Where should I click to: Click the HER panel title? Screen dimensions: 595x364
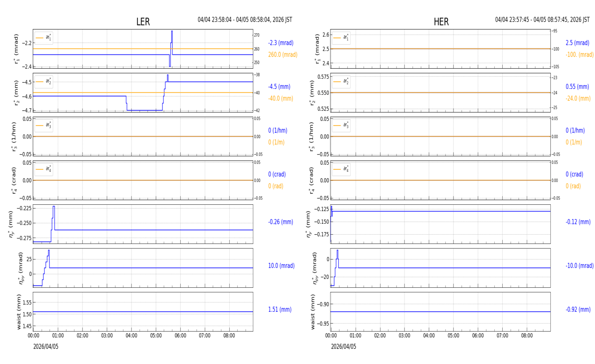[441, 22]
